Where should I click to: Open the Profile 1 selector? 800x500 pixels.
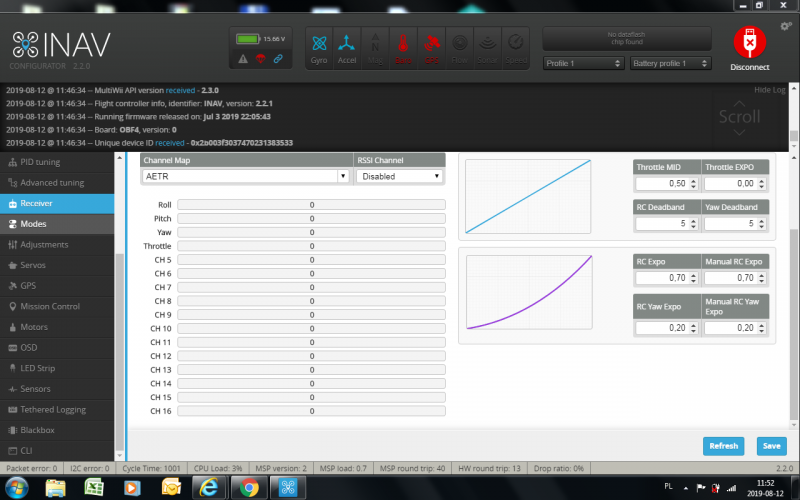coord(582,64)
